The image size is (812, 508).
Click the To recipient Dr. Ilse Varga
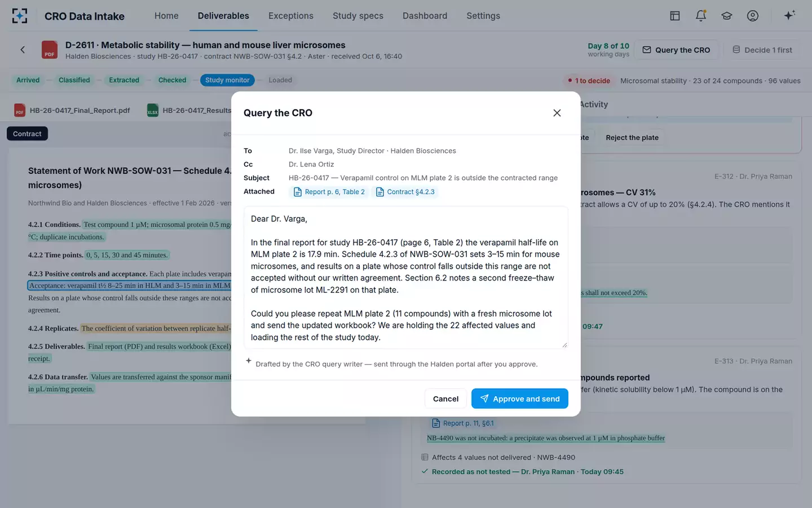(372, 151)
